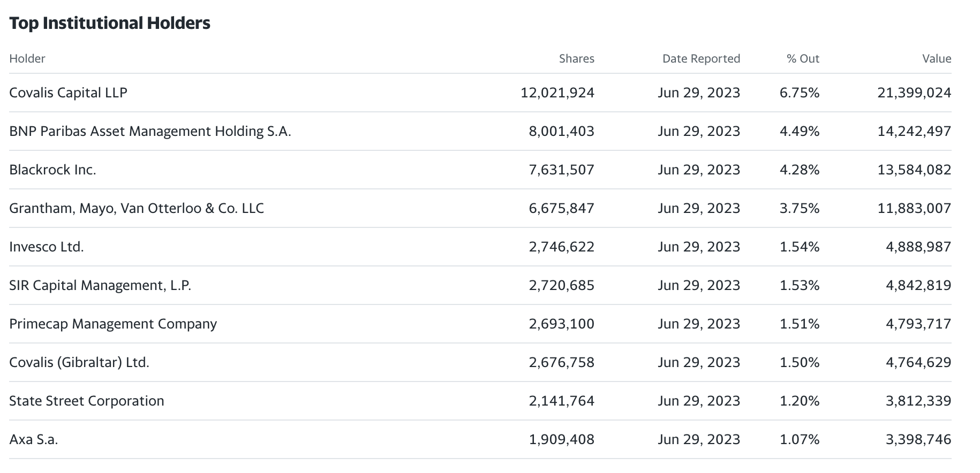Select Covalis (Gibraltar) Ltd.
The width and height of the screenshot is (980, 473).
(x=79, y=362)
